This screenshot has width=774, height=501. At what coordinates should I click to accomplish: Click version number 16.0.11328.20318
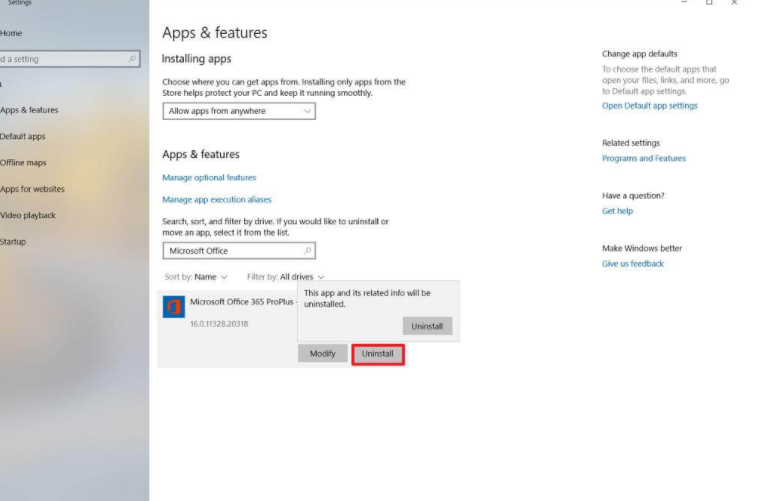click(219, 324)
